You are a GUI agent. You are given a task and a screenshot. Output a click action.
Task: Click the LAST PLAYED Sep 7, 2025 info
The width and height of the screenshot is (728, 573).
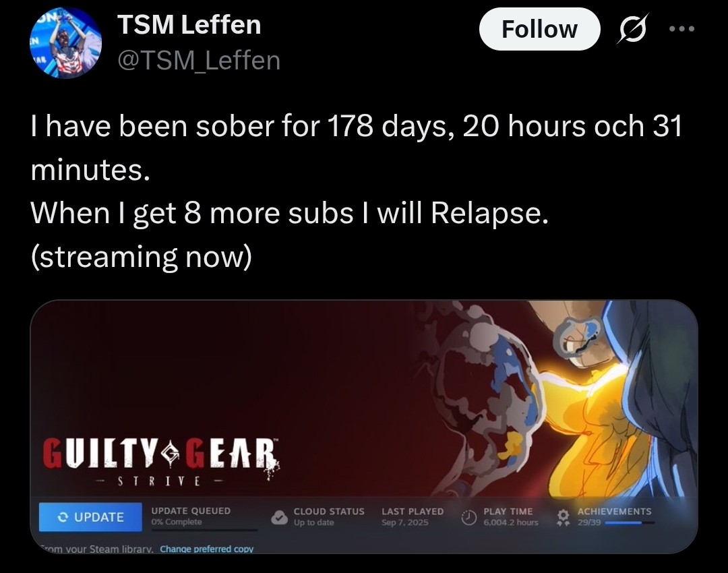(x=413, y=517)
